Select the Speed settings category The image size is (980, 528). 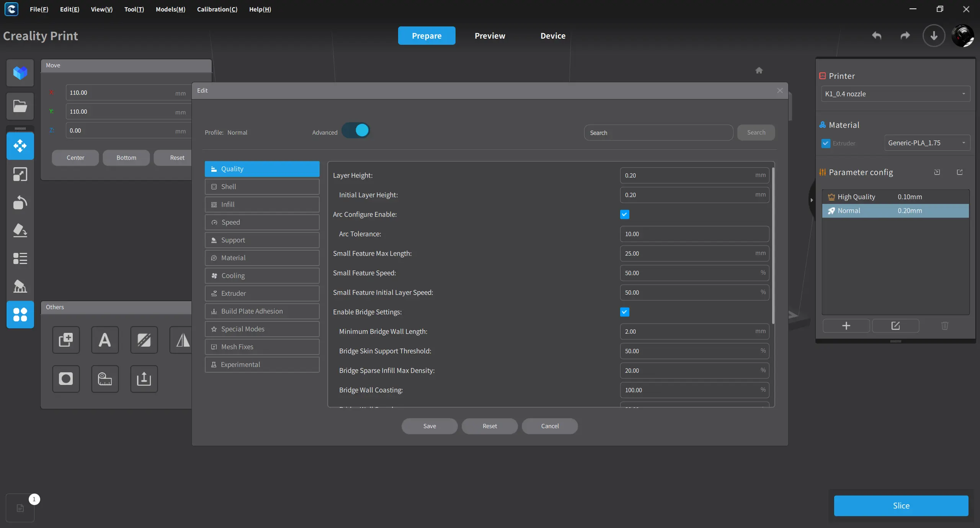coord(262,222)
